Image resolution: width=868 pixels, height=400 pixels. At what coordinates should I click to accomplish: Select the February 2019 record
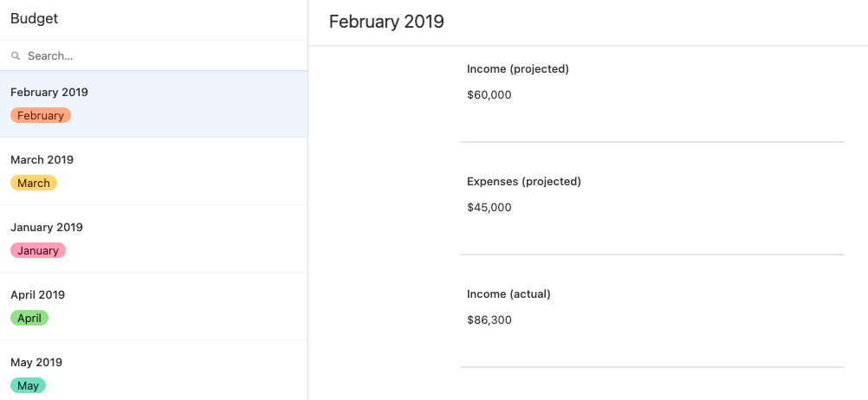click(154, 104)
